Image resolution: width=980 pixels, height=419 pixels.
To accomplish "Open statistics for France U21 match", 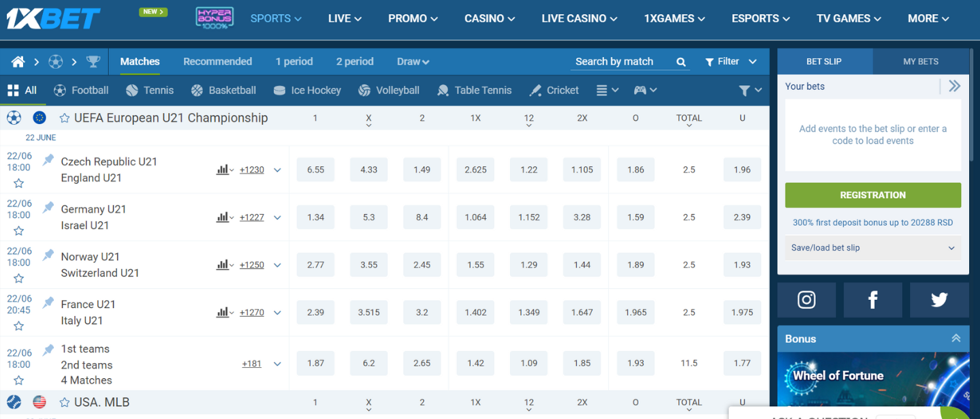I will [225, 313].
